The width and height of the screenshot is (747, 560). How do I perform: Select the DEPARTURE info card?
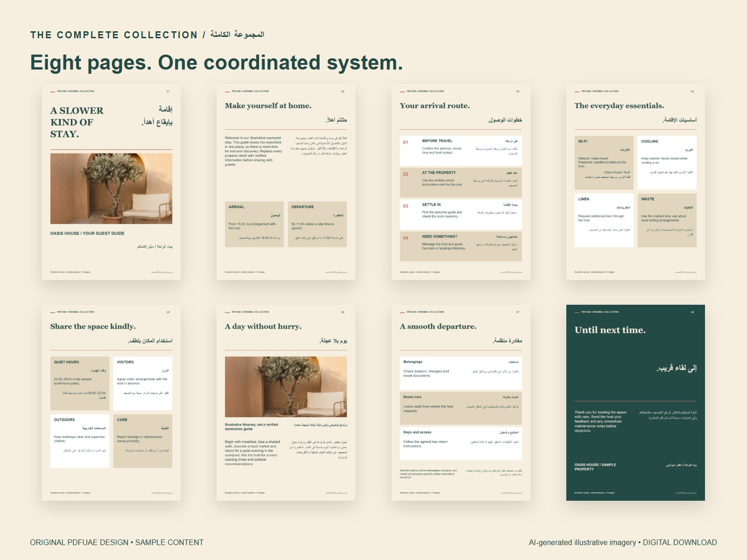(317, 224)
